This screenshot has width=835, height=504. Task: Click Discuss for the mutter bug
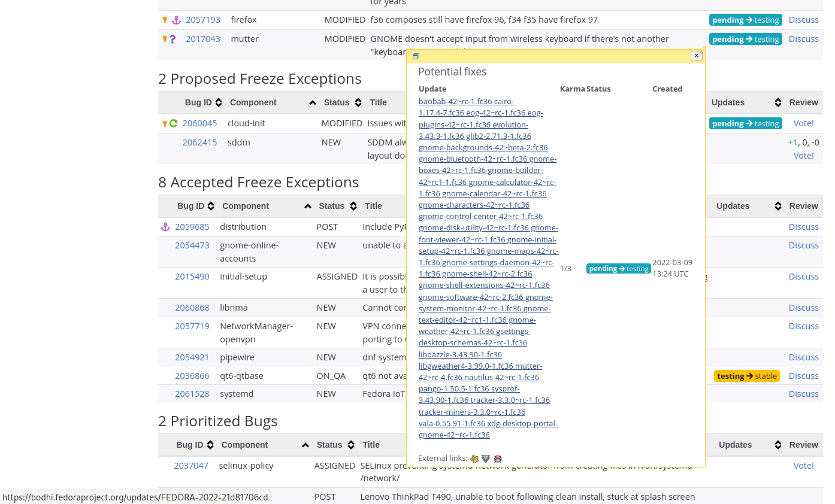pos(804,39)
